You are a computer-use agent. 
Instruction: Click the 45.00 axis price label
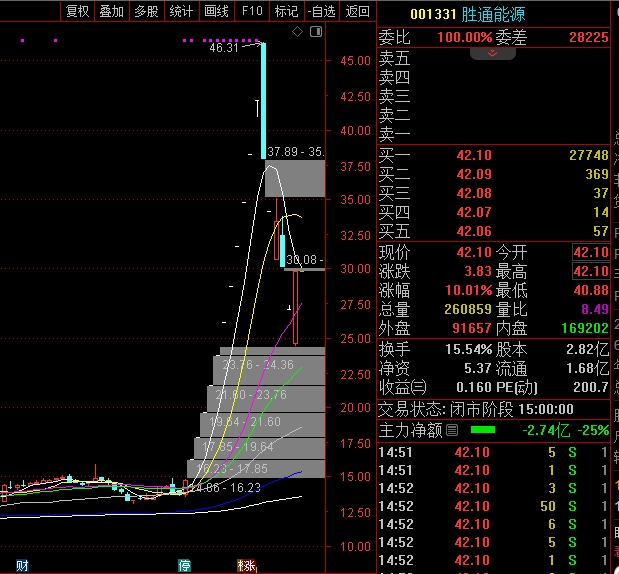(355, 61)
